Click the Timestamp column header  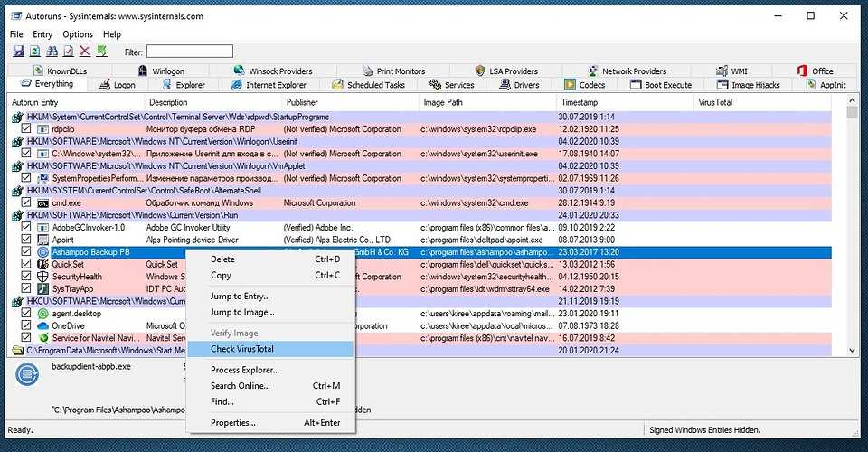tap(579, 103)
